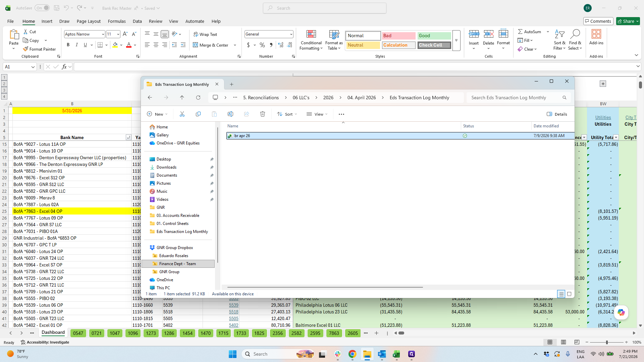Image resolution: width=644 pixels, height=362 pixels.
Task: Click Comma Style number format
Action: [x=271, y=45]
